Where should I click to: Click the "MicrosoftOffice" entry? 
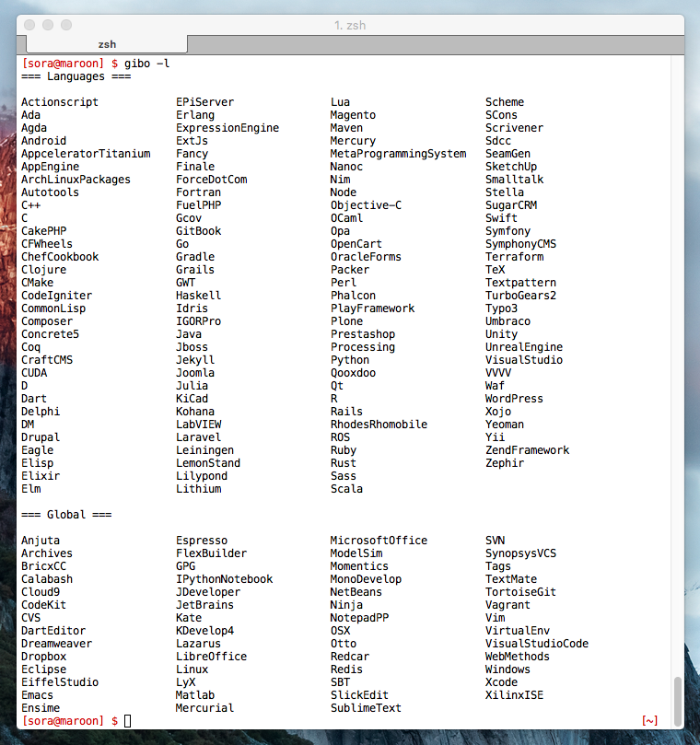379,541
